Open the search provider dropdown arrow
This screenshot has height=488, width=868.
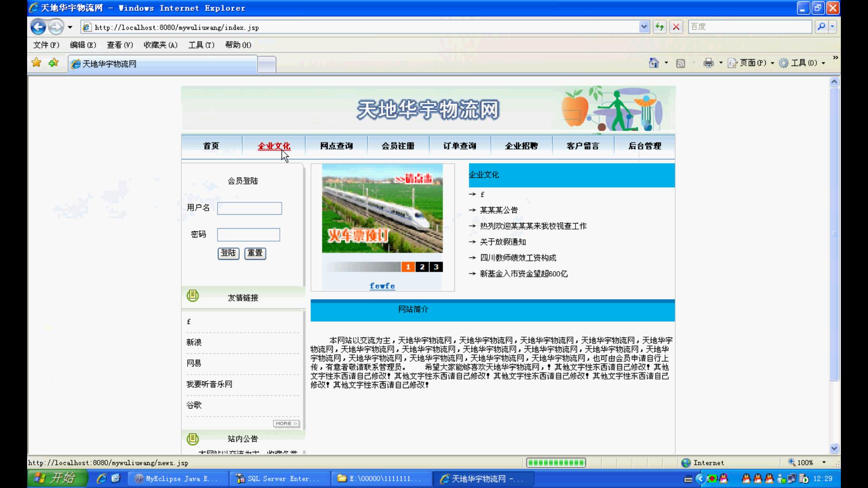pos(832,27)
